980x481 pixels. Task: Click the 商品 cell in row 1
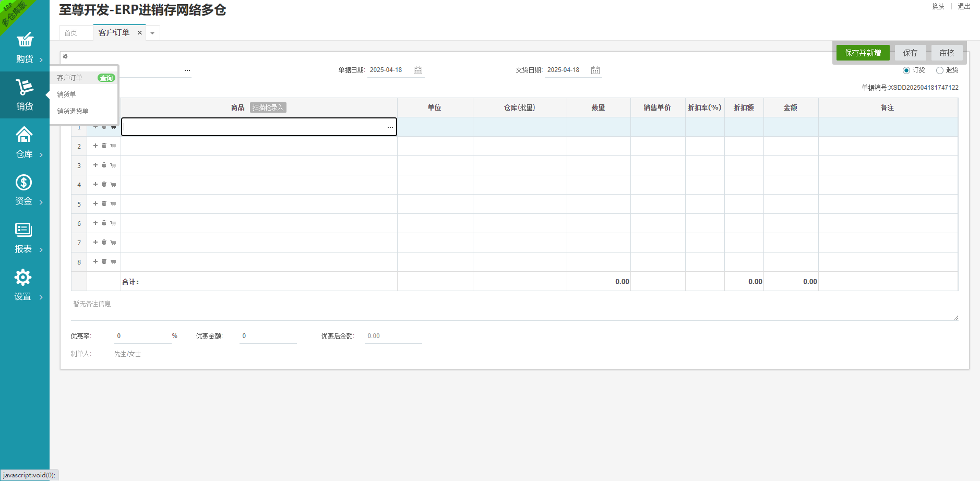pyautogui.click(x=259, y=127)
